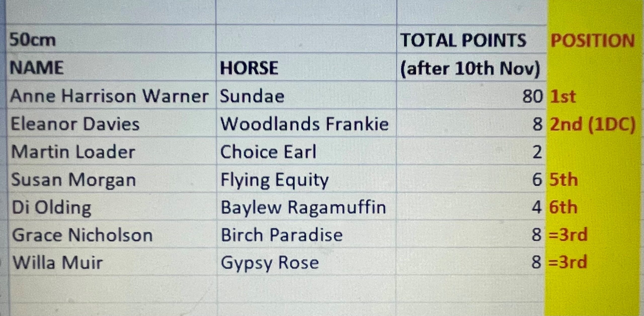Click the cell containing 80 points
The width and height of the screenshot is (644, 316).
coord(472,95)
